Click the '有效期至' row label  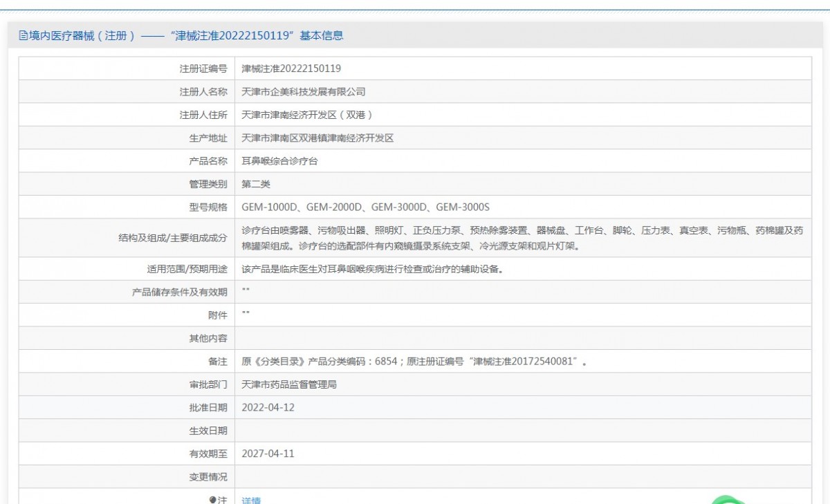point(208,454)
